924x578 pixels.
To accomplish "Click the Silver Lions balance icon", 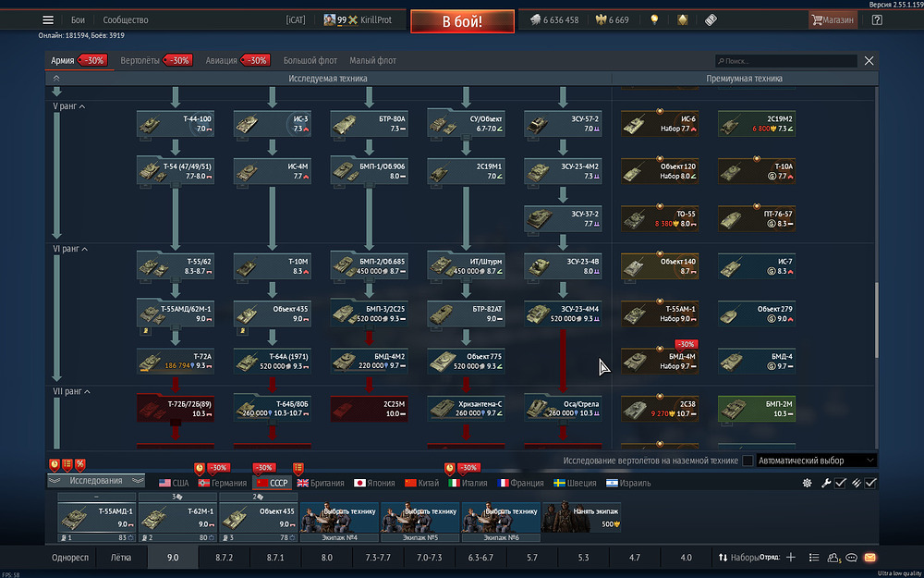I will pyautogui.click(x=535, y=19).
